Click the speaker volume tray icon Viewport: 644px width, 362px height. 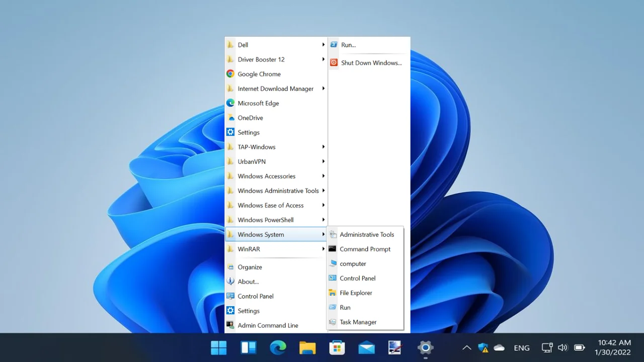562,347
